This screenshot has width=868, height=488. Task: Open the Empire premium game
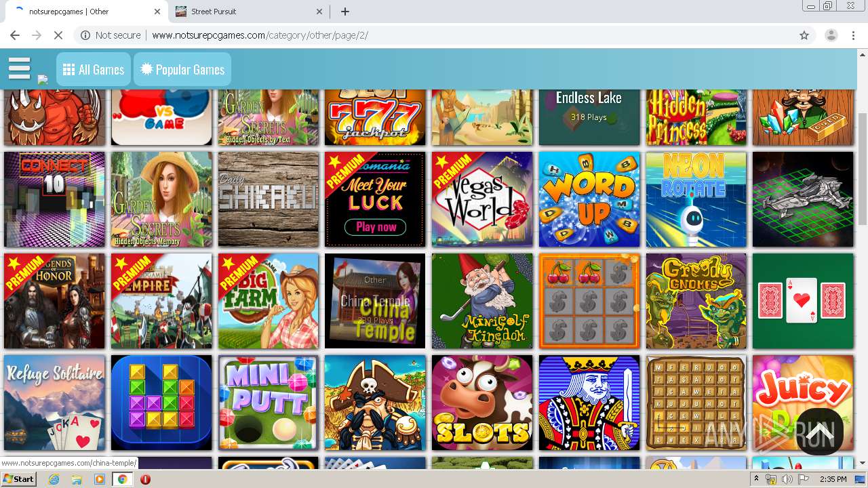pos(161,301)
